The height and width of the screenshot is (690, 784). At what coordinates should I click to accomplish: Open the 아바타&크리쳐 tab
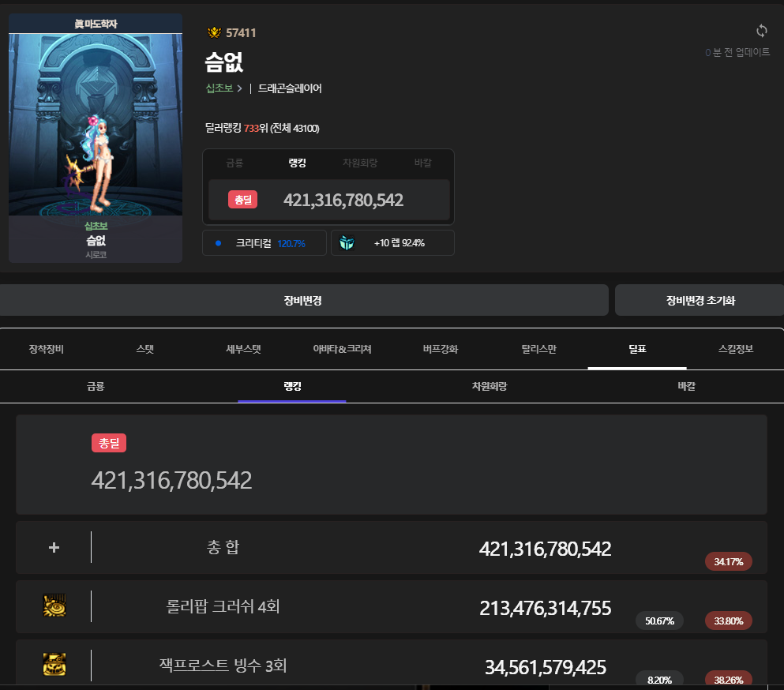tap(342, 349)
